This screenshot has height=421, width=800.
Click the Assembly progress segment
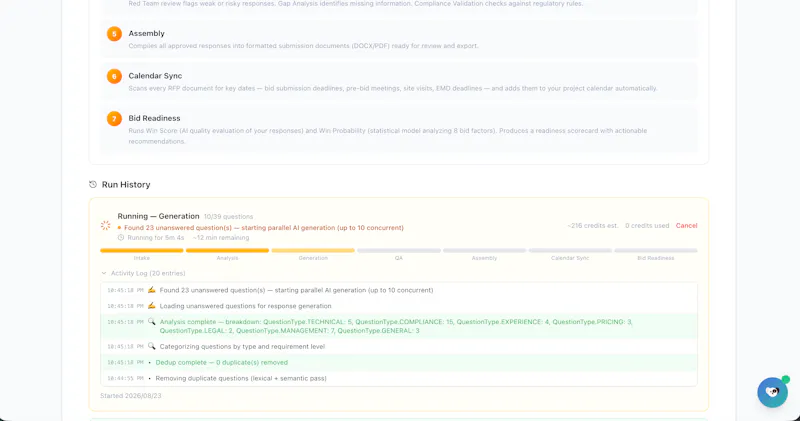coord(485,251)
